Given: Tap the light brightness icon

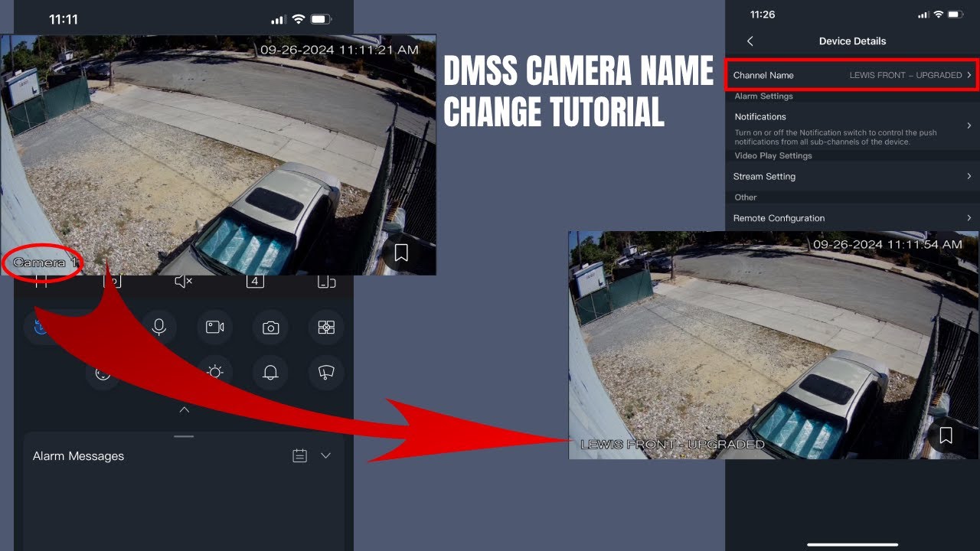Looking at the screenshot, I should point(214,372).
